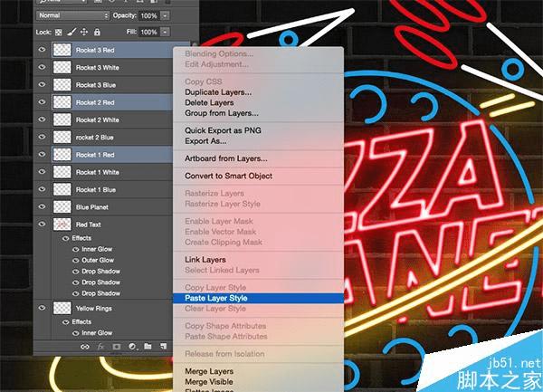Click the Opacity 100% value field
543x392 pixels.
(x=149, y=15)
